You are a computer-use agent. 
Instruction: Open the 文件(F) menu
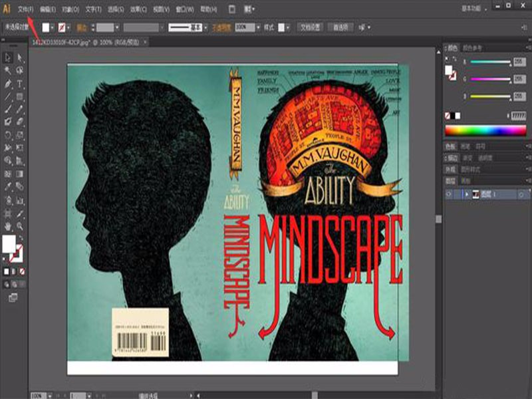[x=26, y=9]
